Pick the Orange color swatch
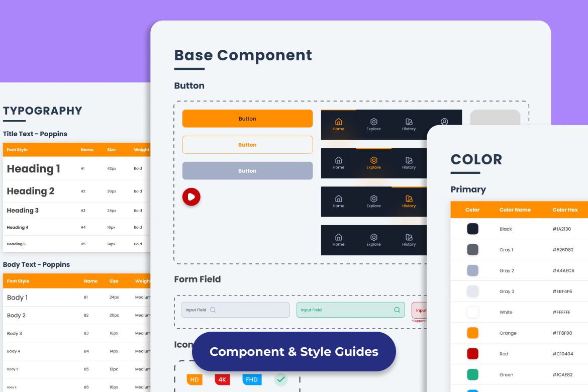 pos(472,333)
